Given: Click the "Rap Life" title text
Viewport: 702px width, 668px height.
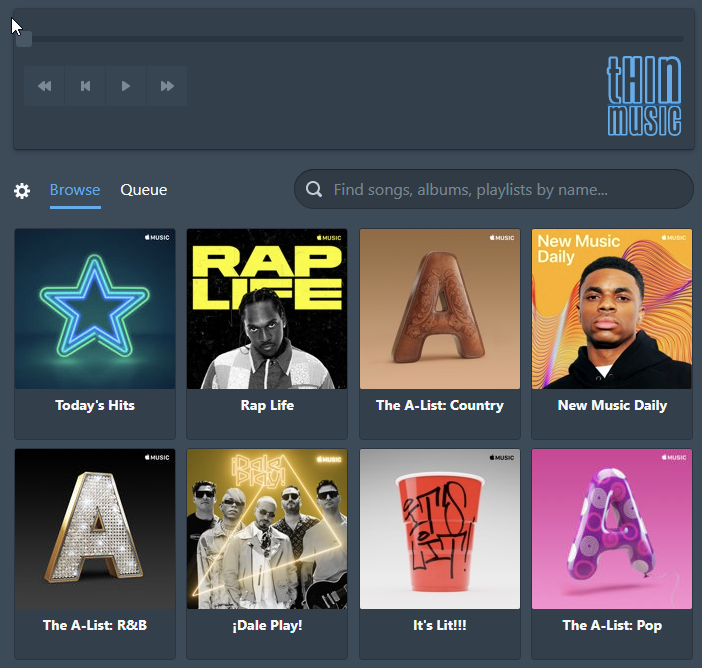Looking at the screenshot, I should (x=267, y=405).
